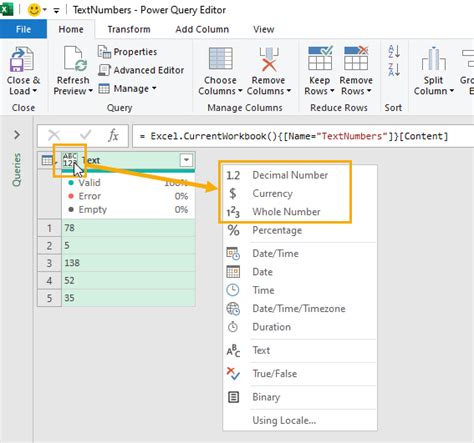Sort the column descending Z to A

point(394,69)
